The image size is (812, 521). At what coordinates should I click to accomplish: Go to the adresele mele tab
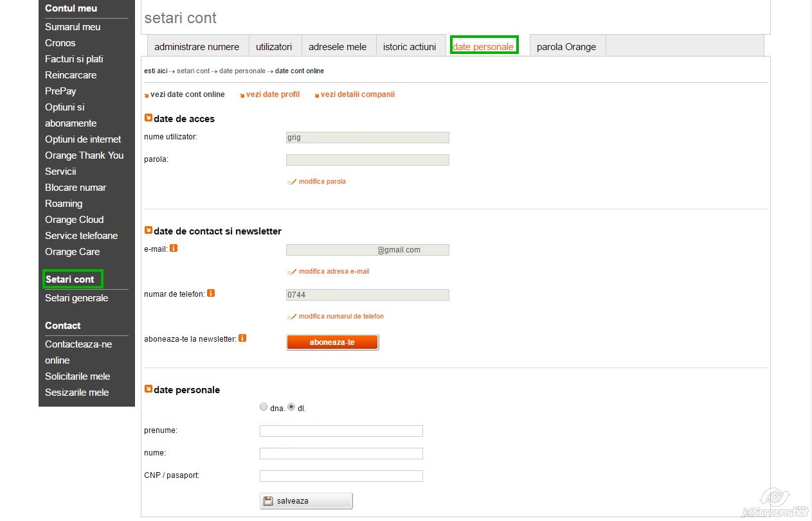point(338,46)
